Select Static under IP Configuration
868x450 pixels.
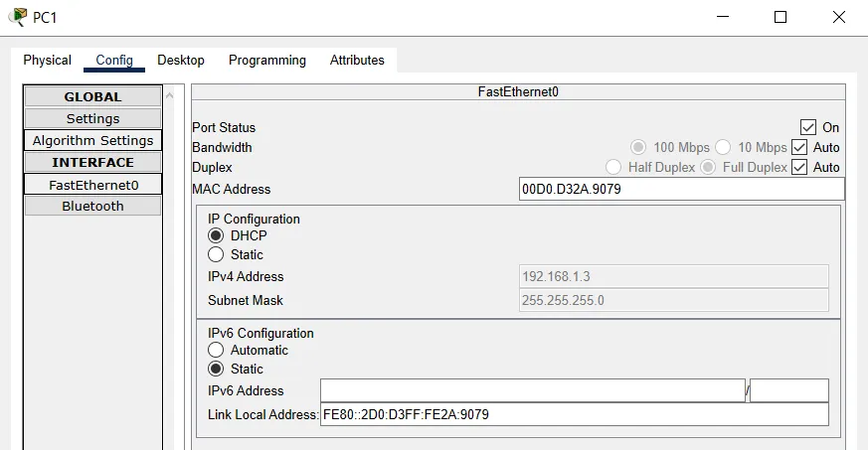pos(216,254)
